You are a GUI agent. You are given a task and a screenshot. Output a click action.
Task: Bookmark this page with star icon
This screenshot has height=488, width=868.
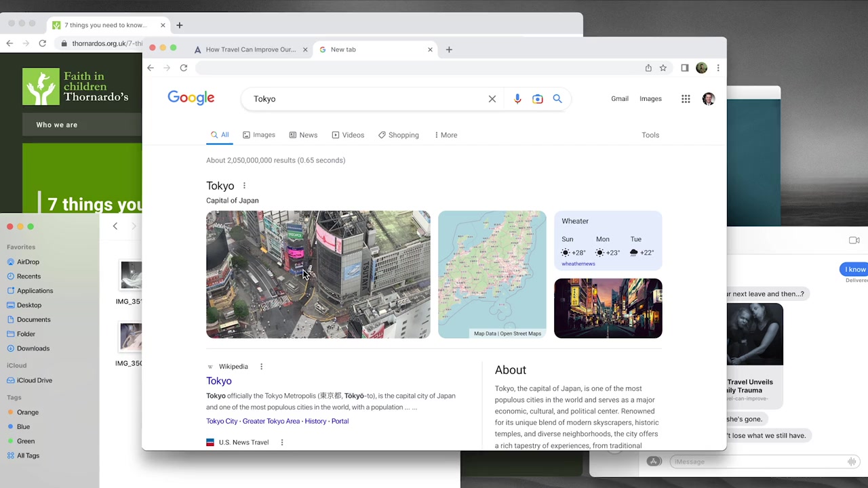pos(663,68)
